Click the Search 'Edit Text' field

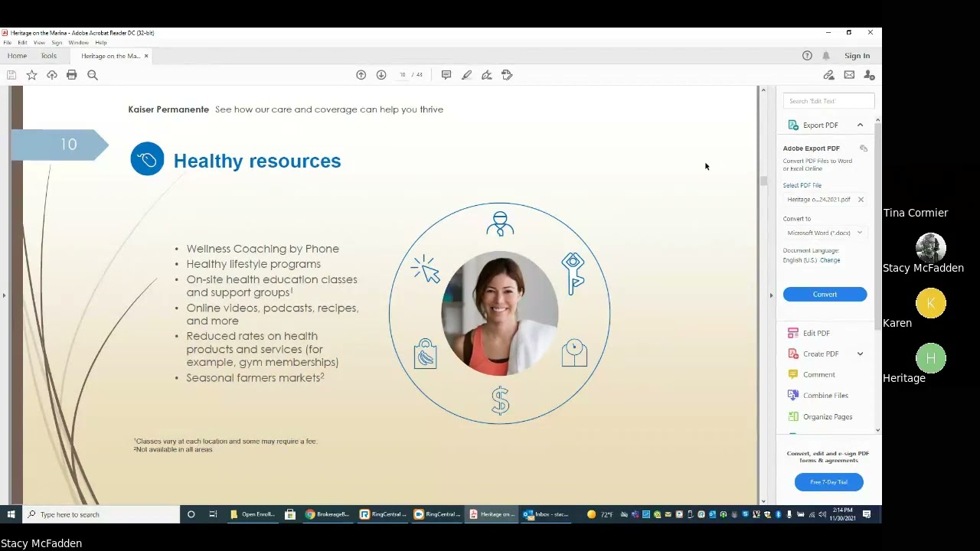(x=828, y=101)
